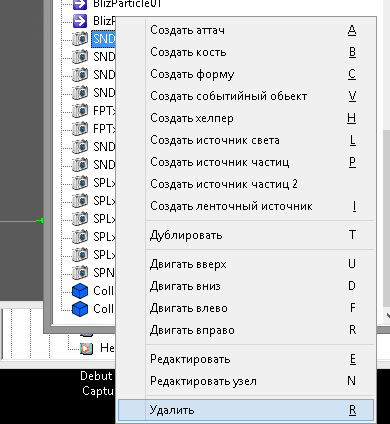
Task: Select 'Создать кость' menu entry
Action: pos(246,52)
